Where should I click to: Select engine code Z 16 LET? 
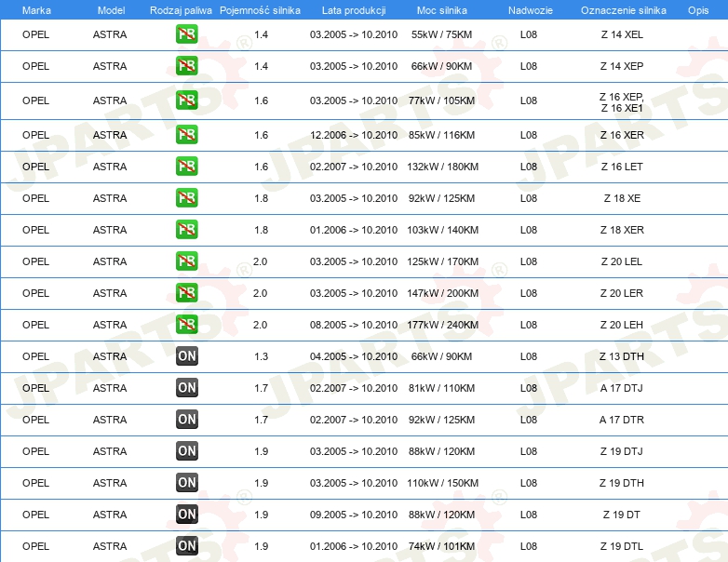click(x=622, y=167)
